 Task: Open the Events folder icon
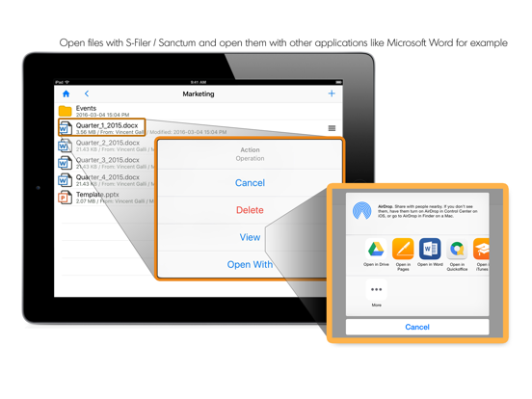[x=65, y=111]
